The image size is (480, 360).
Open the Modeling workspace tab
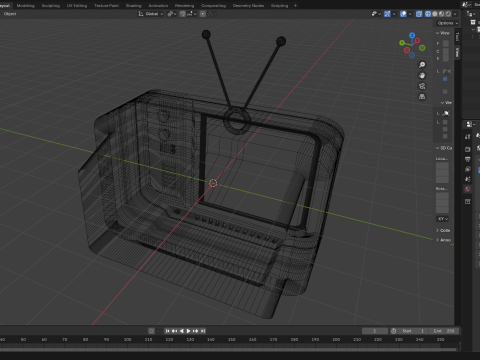click(25, 5)
